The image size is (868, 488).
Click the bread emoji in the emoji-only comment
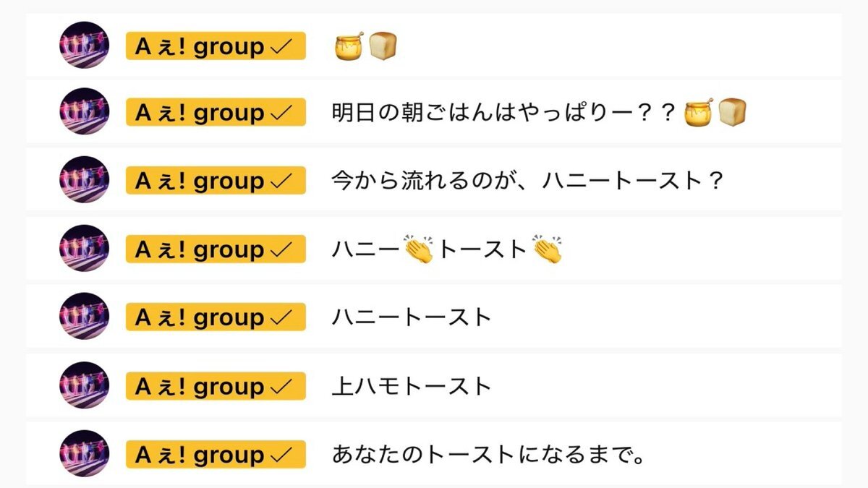click(384, 46)
